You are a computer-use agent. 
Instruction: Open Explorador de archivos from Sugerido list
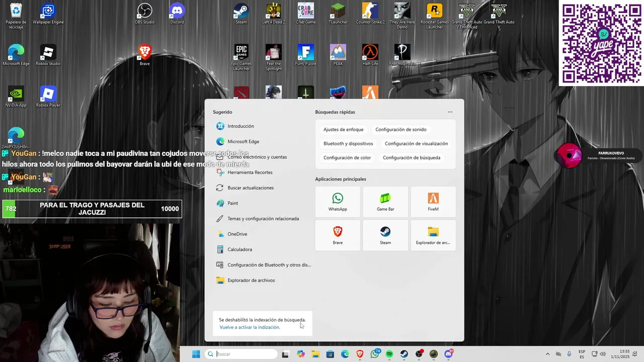[x=262, y=281]
